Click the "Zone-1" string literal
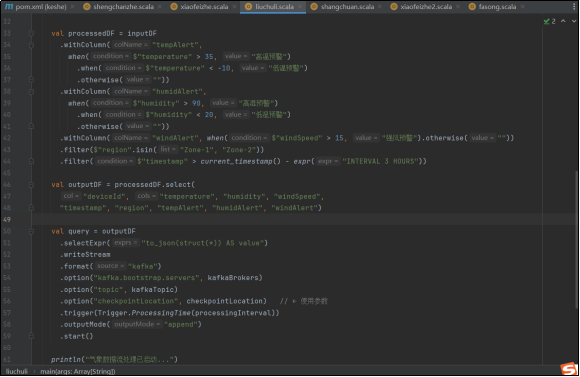 [x=198, y=150]
